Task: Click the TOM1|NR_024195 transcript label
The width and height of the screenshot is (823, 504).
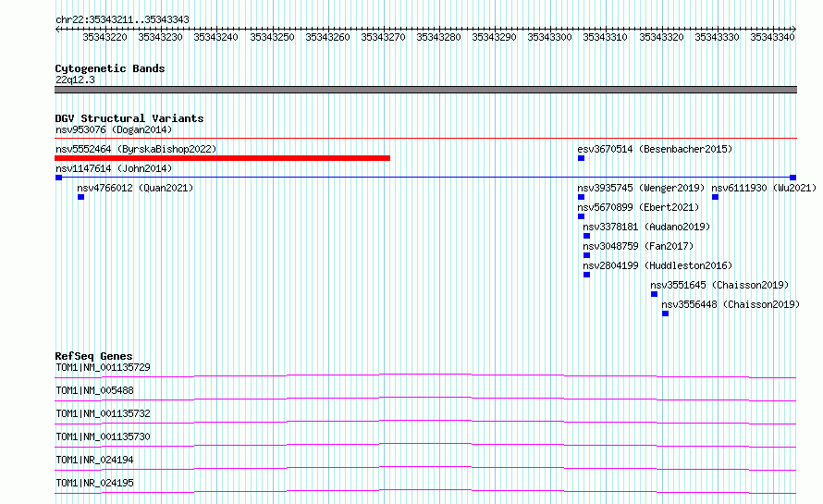Action: (x=94, y=483)
